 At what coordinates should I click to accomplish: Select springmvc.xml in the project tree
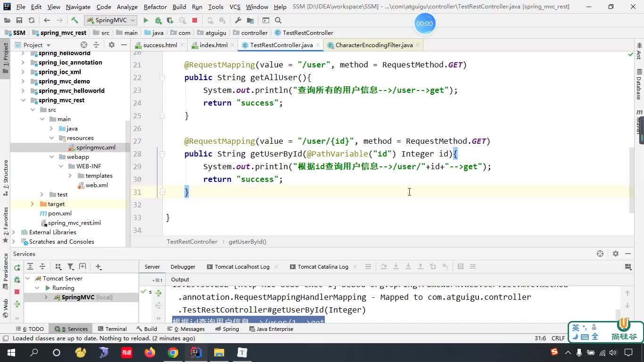(96, 147)
